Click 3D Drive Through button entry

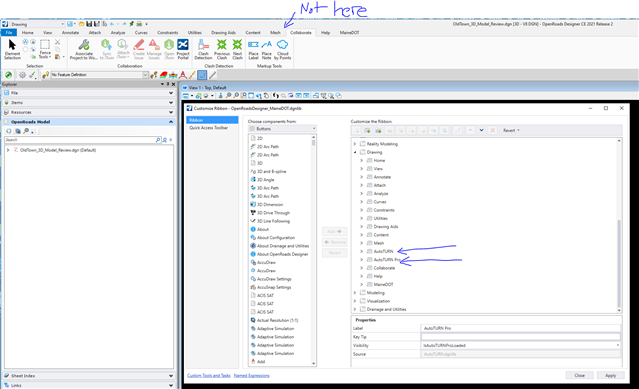[270, 213]
